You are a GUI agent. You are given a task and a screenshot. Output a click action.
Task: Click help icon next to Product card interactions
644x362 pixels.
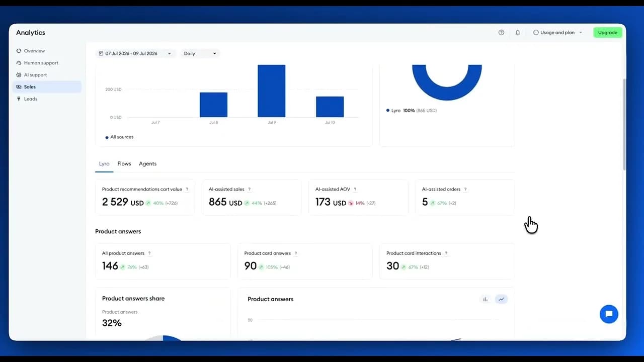click(446, 253)
